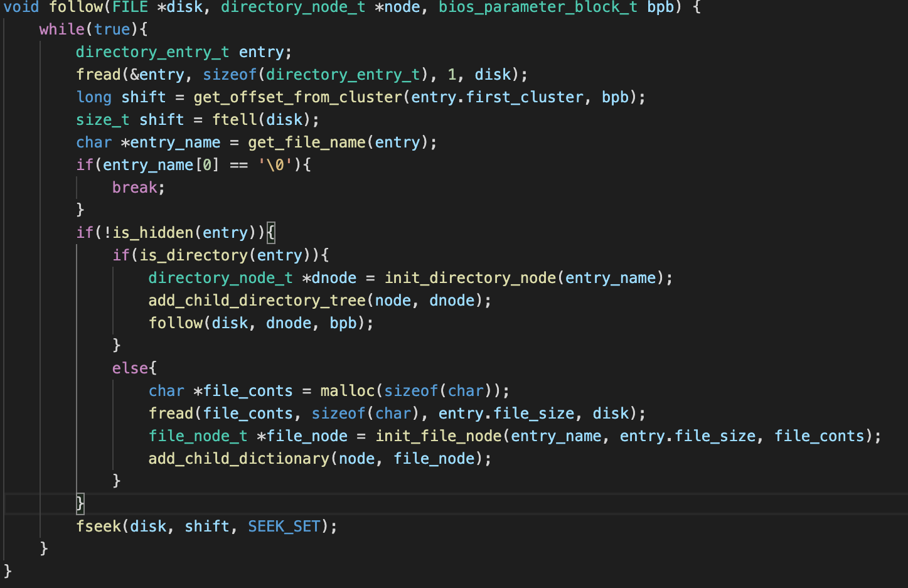Click the malloc function call
This screenshot has height=588, width=908.
click(x=347, y=391)
